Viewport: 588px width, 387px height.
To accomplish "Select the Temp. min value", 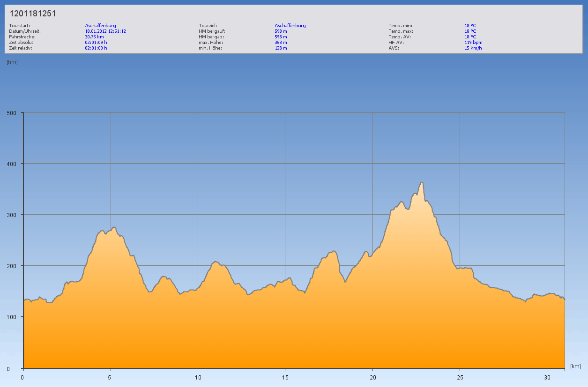I will click(x=470, y=26).
